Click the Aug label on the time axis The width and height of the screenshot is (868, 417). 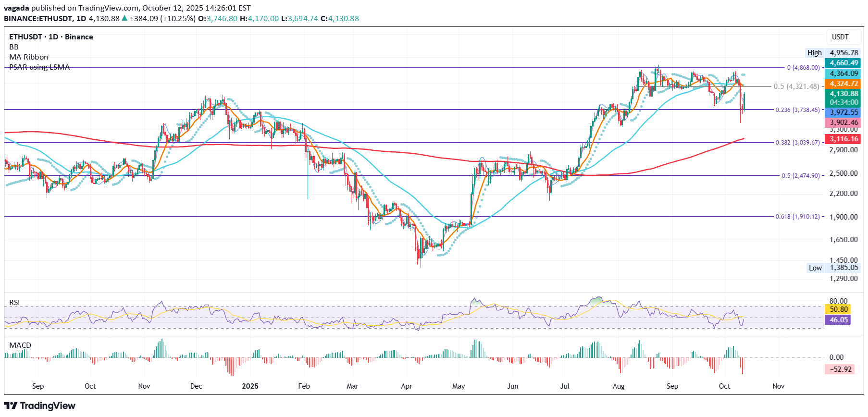click(619, 386)
